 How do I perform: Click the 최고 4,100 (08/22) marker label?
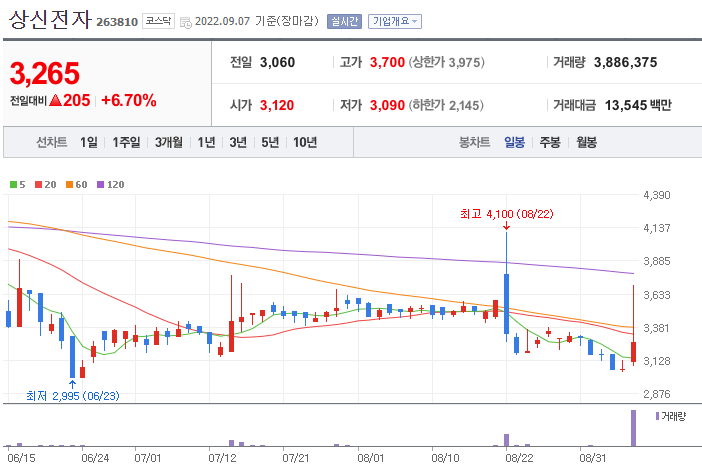(507, 214)
